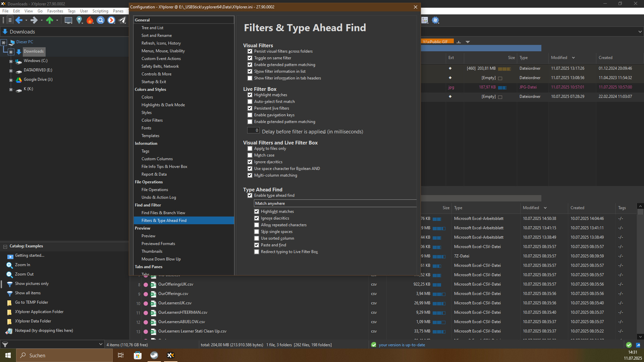Open the Scripting menu
Image resolution: width=644 pixels, height=362 pixels.
pyautogui.click(x=100, y=11)
